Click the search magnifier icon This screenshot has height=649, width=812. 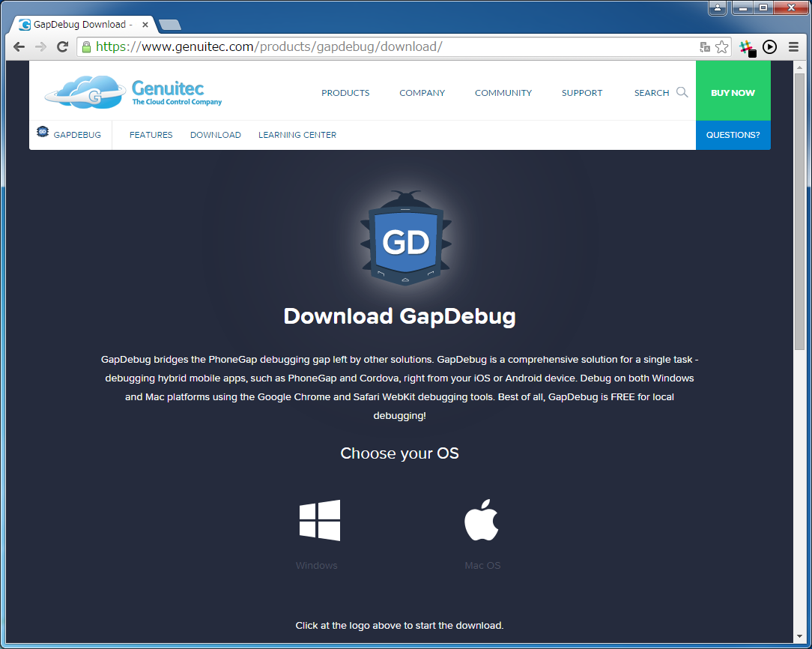pos(682,92)
